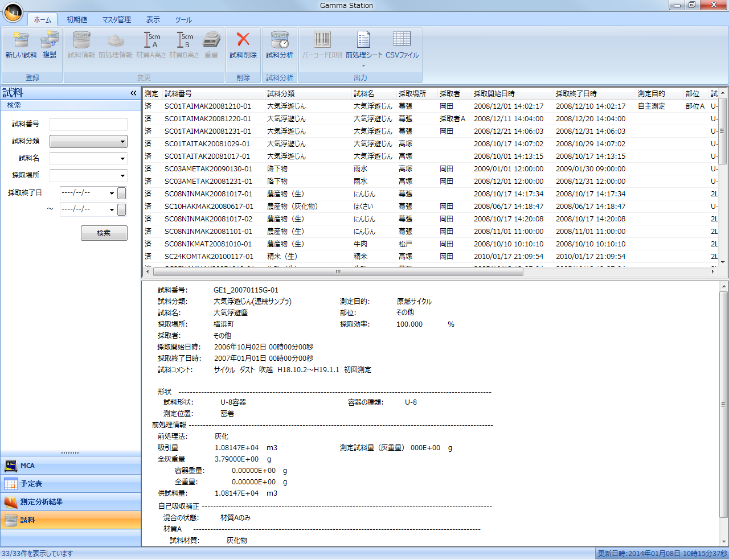This screenshot has height=560, width=729.
Task: Select row SC08NIKMAT20081010-01
Action: pos(431,244)
